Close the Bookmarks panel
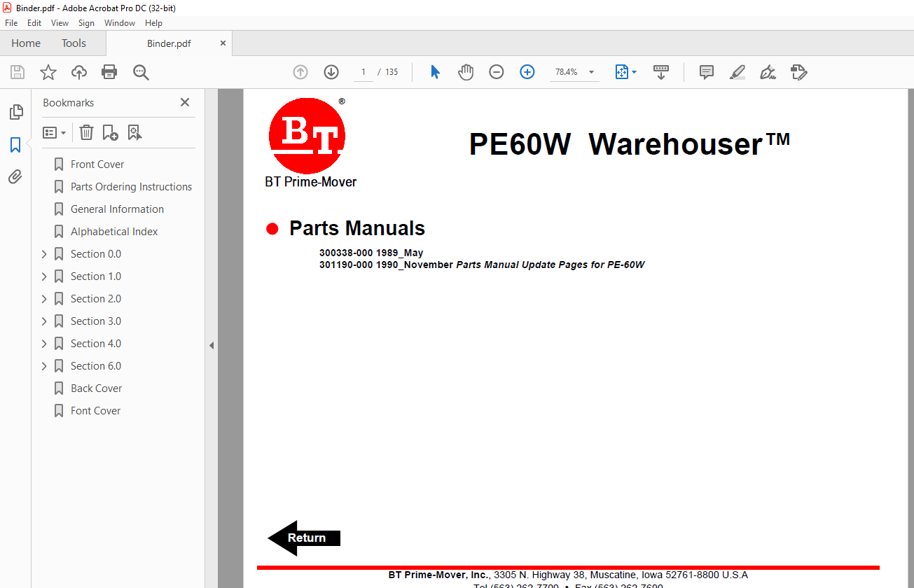The height and width of the screenshot is (588, 914). 185,102
